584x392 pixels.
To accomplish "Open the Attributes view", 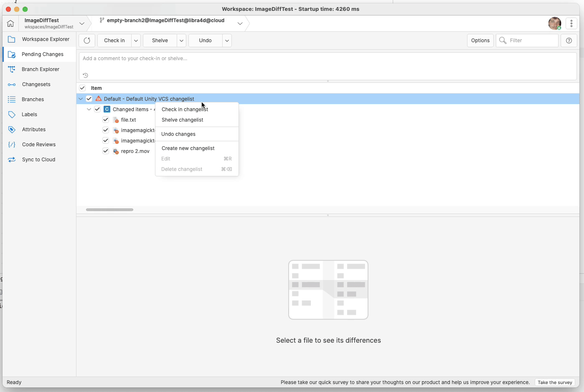I will (x=34, y=129).
